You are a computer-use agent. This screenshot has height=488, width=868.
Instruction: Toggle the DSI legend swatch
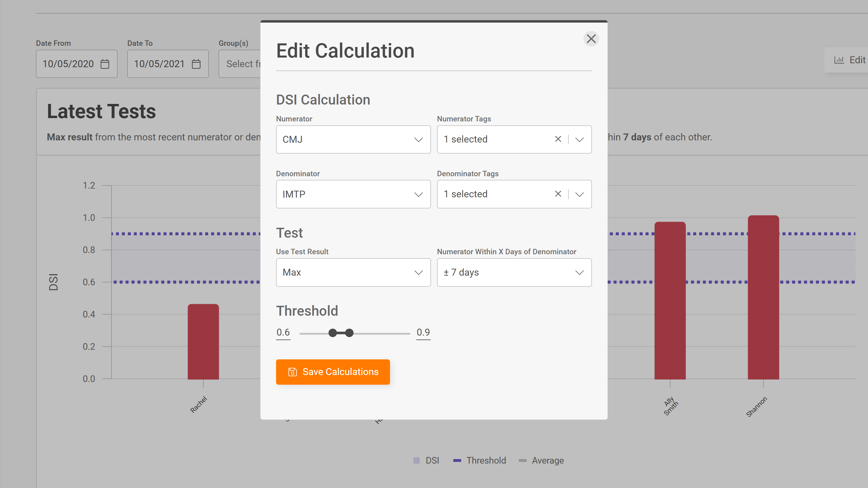pyautogui.click(x=417, y=460)
